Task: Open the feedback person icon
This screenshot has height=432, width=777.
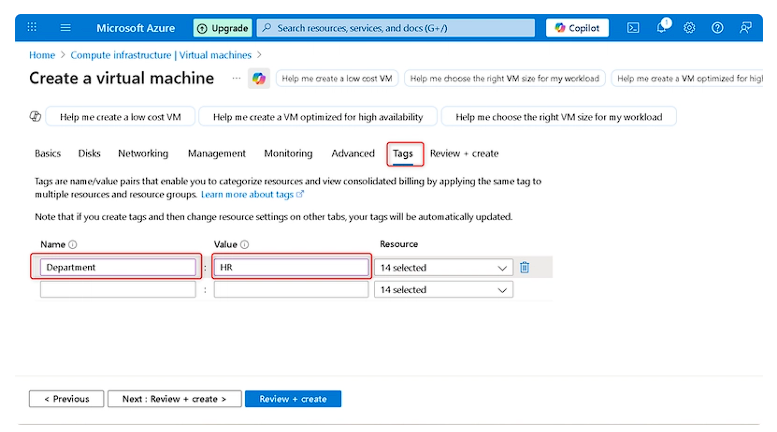Action: 745,28
